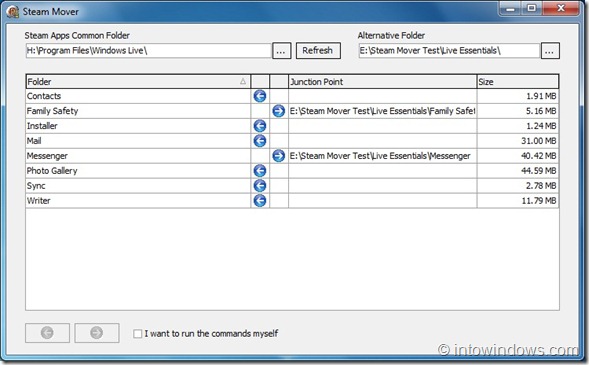The image size is (589, 365).
Task: Click the 40.42 MB size cell
Action: [518, 155]
